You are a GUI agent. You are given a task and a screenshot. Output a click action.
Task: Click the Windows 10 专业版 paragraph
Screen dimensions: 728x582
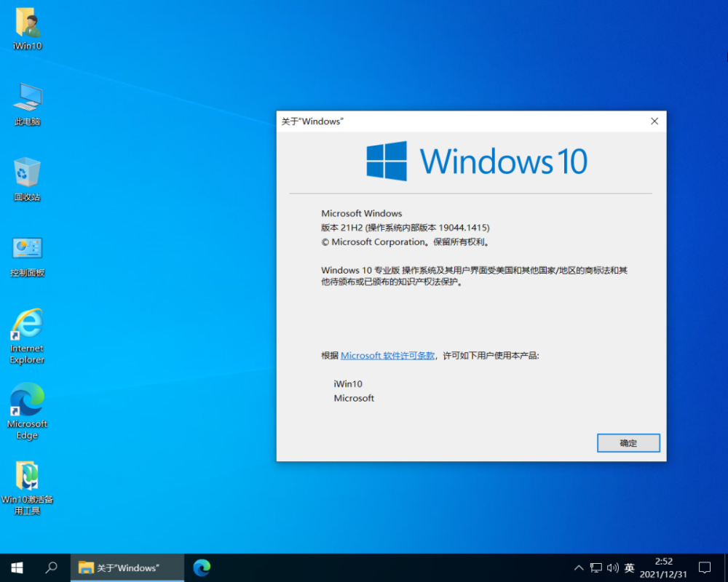474,276
